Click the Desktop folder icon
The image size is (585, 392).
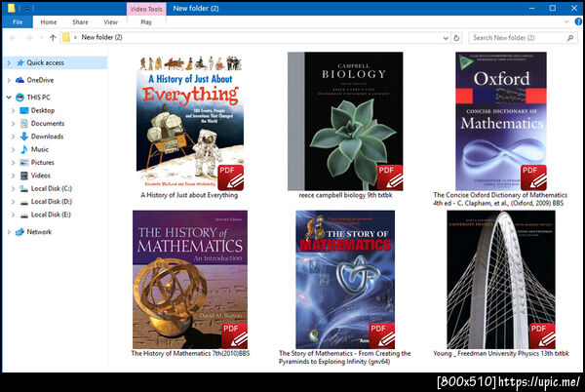point(24,110)
